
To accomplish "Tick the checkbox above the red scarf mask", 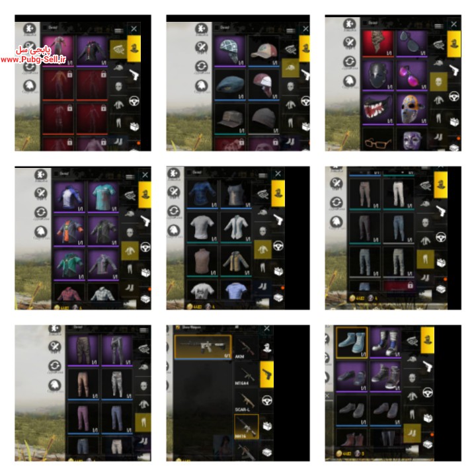I will [x=365, y=22].
